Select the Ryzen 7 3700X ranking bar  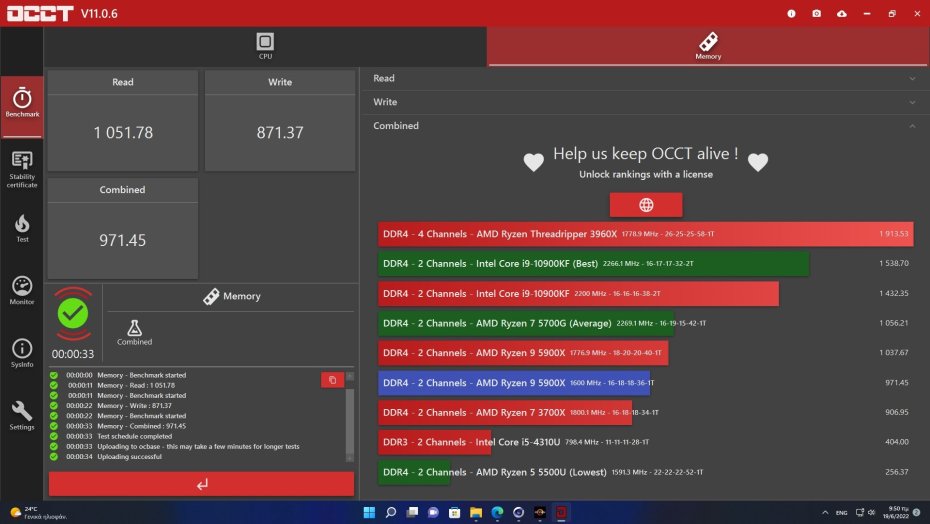coord(505,412)
